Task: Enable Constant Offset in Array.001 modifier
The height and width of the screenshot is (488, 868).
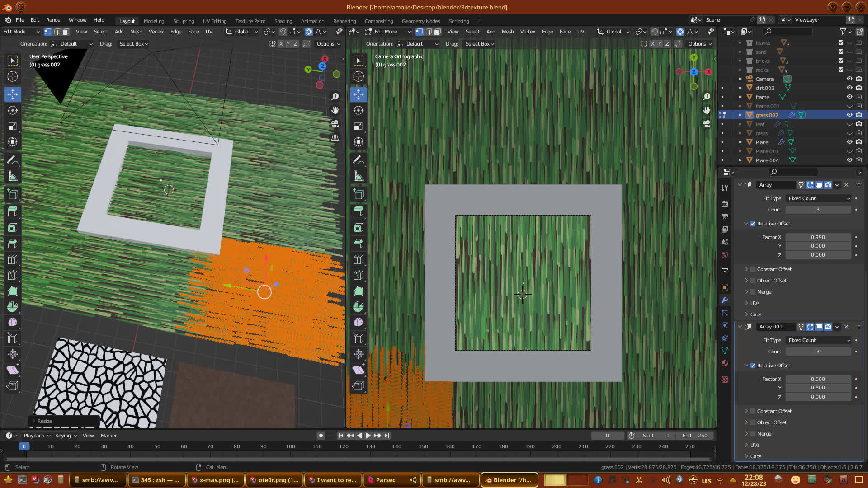Action: [x=753, y=411]
